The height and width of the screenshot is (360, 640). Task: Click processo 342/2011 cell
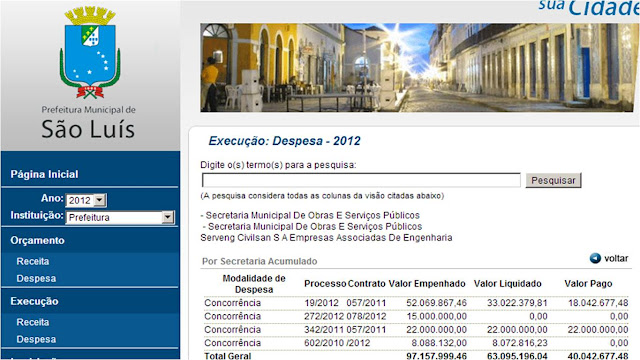[324, 329]
